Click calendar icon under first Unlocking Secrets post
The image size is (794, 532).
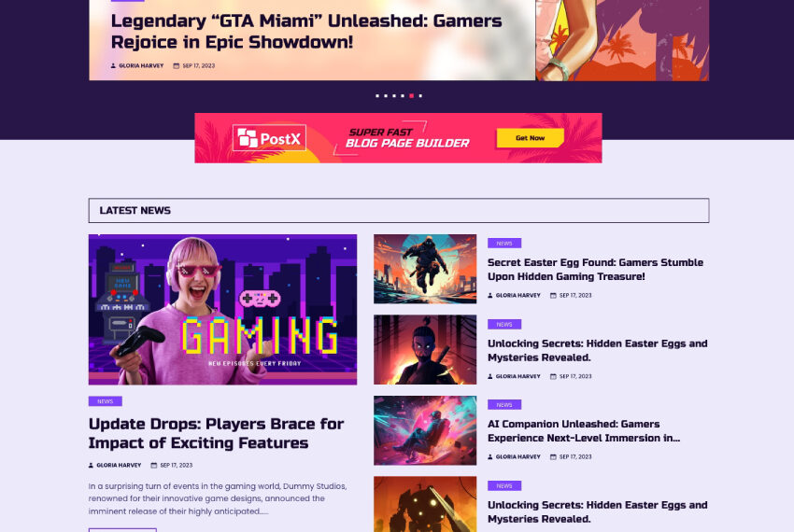[553, 376]
